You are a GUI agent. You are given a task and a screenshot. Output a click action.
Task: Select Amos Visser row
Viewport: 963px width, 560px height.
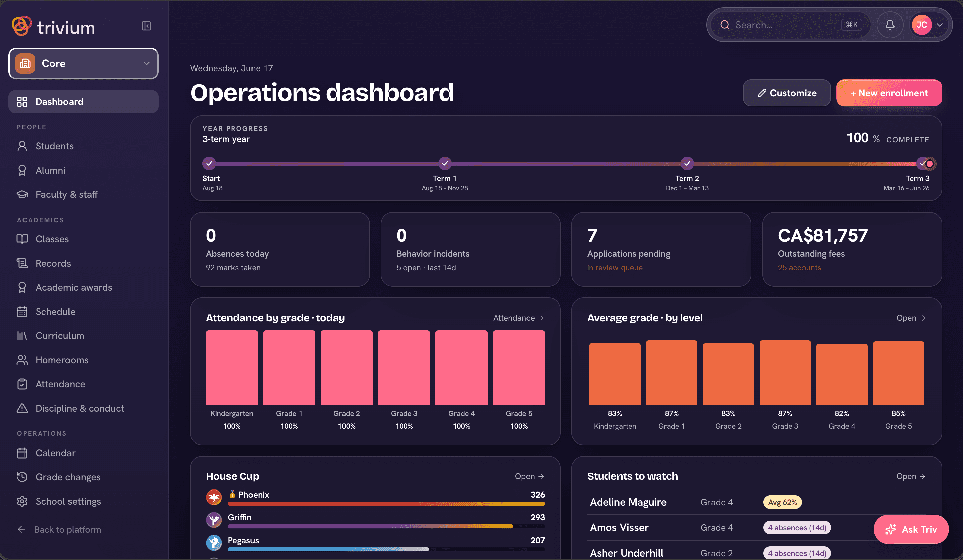pos(756,527)
